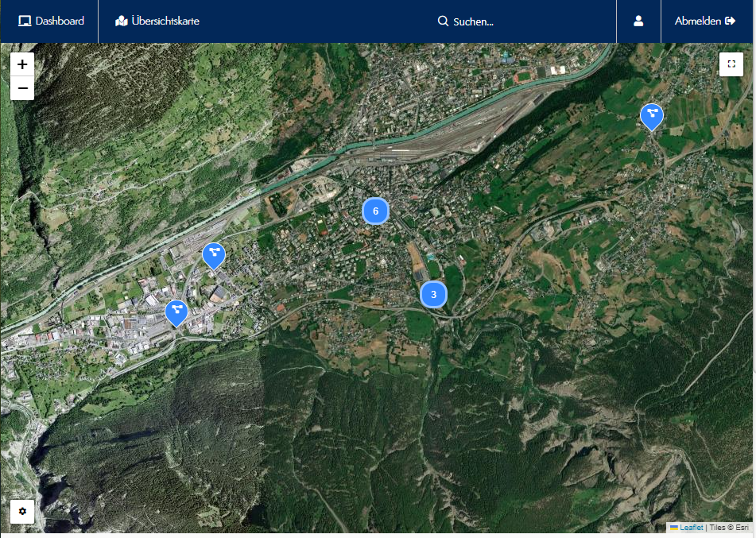Go to the Dashboard menu item
This screenshot has height=538, width=756.
tap(51, 21)
